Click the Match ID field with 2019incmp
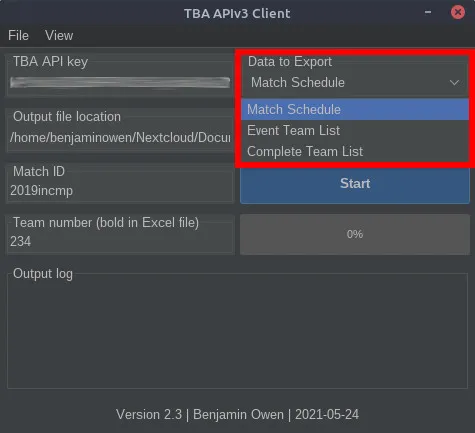Screen dimensions: 475x433 pos(120,191)
